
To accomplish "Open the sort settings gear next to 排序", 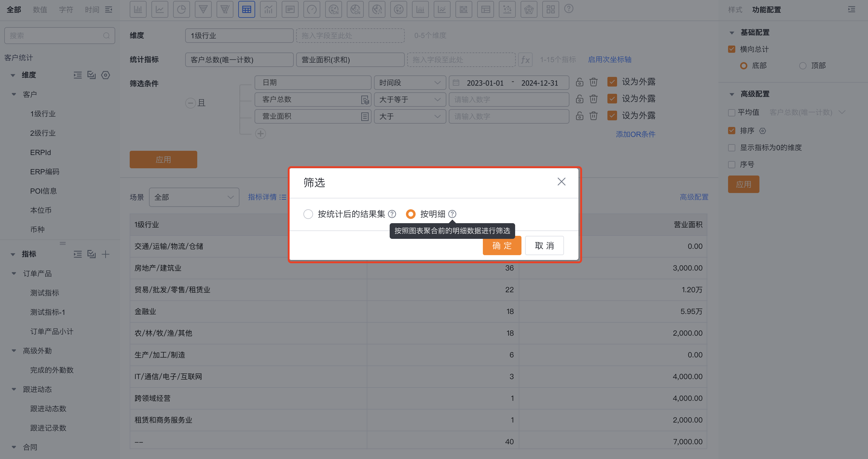I will (x=763, y=131).
